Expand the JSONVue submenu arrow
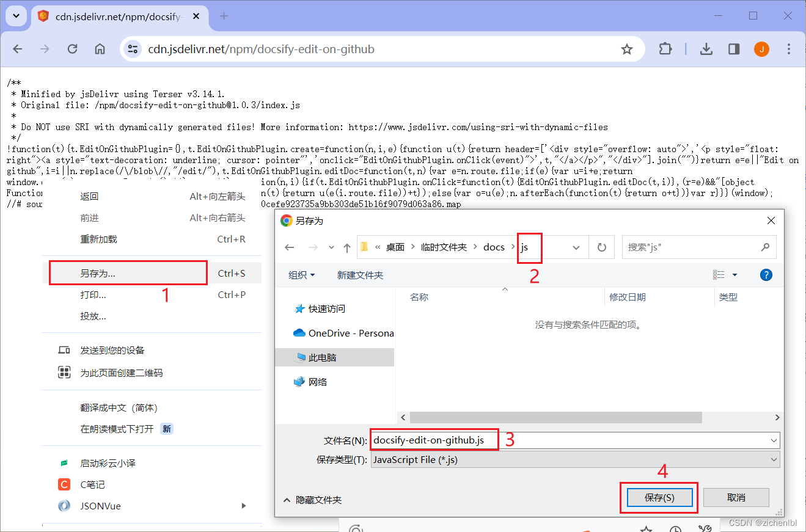The image size is (806, 532). pos(244,506)
